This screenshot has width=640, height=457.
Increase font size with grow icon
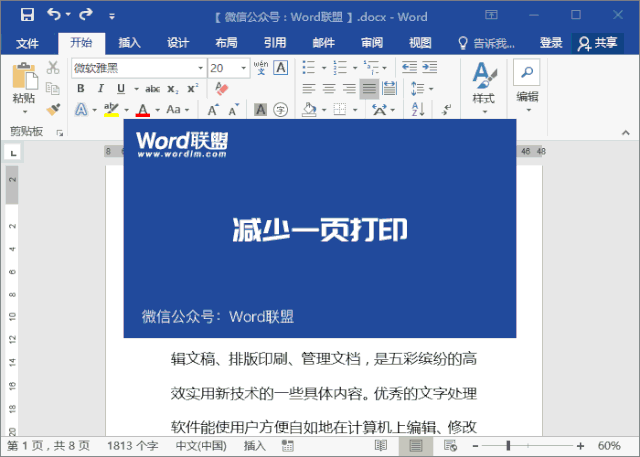213,110
